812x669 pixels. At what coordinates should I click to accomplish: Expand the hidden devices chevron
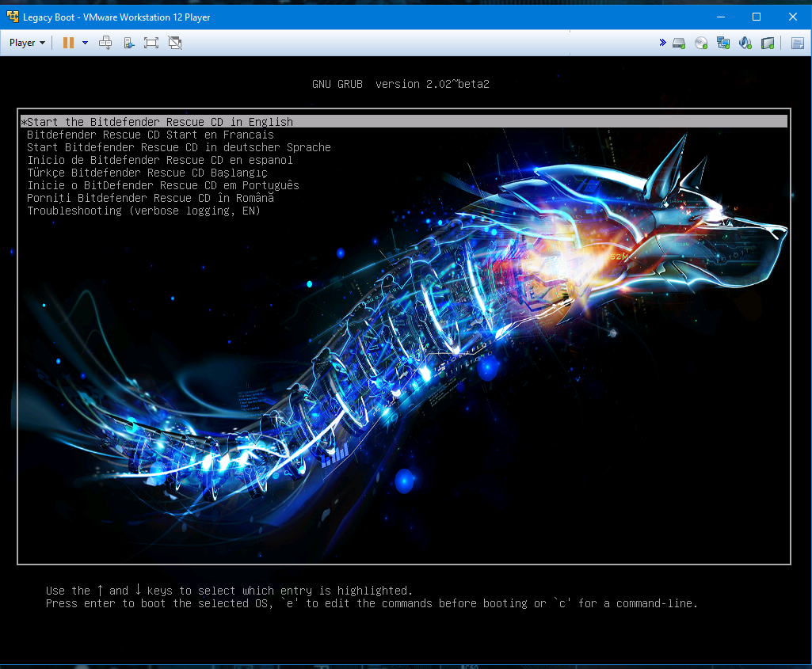[662, 43]
